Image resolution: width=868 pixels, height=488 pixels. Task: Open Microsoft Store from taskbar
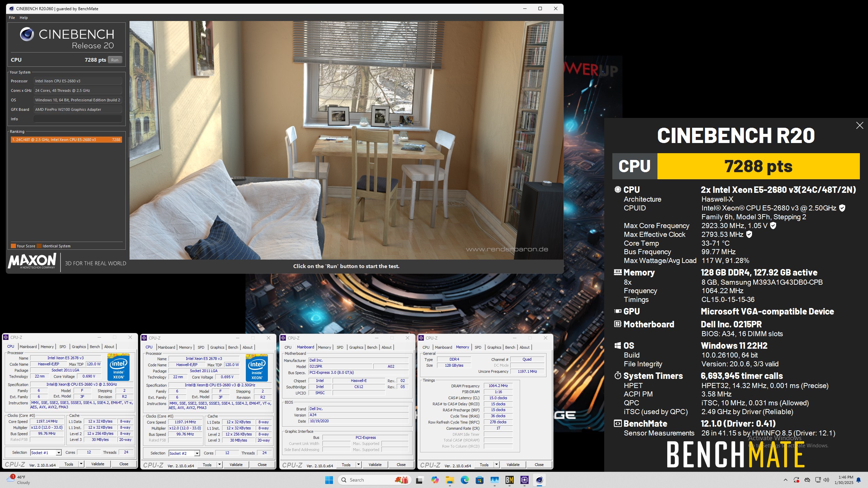coord(479,480)
